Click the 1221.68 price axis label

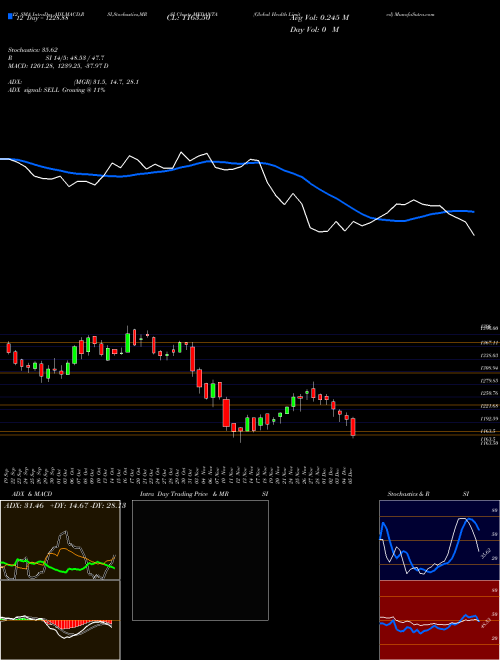[489, 406]
